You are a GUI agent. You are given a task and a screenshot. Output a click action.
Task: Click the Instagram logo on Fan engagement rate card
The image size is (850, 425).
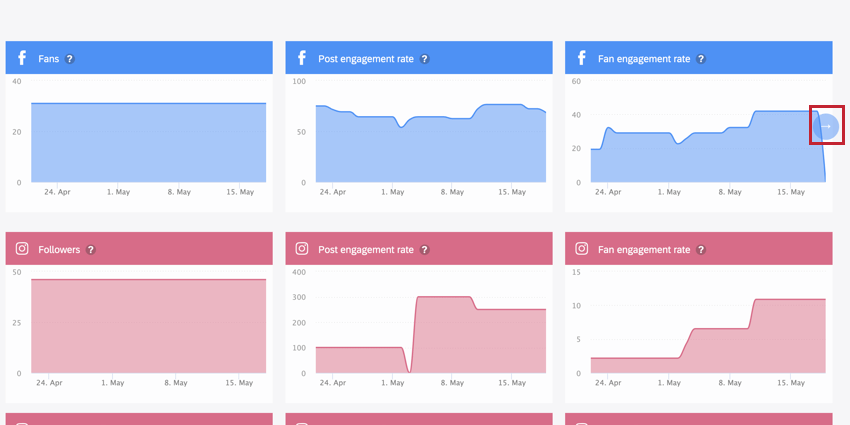pyautogui.click(x=582, y=249)
